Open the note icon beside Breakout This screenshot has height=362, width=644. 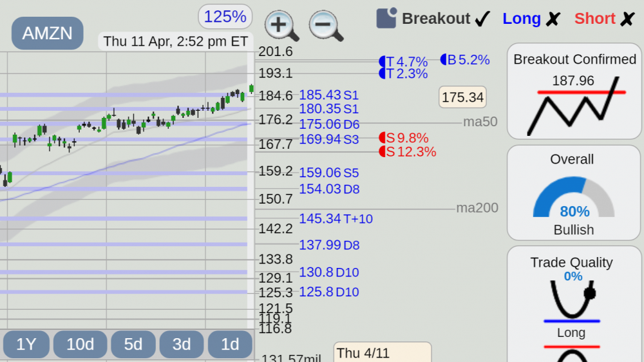coord(386,18)
